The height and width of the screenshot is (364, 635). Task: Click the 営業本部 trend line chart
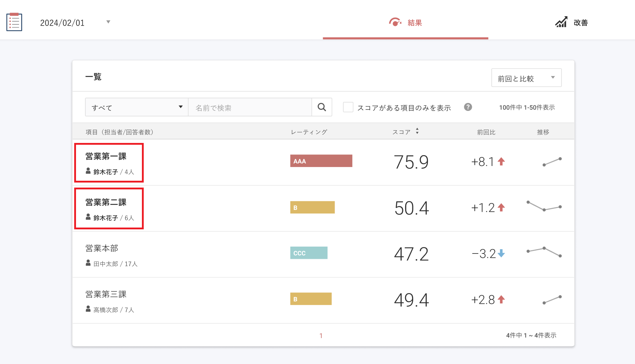(x=544, y=252)
